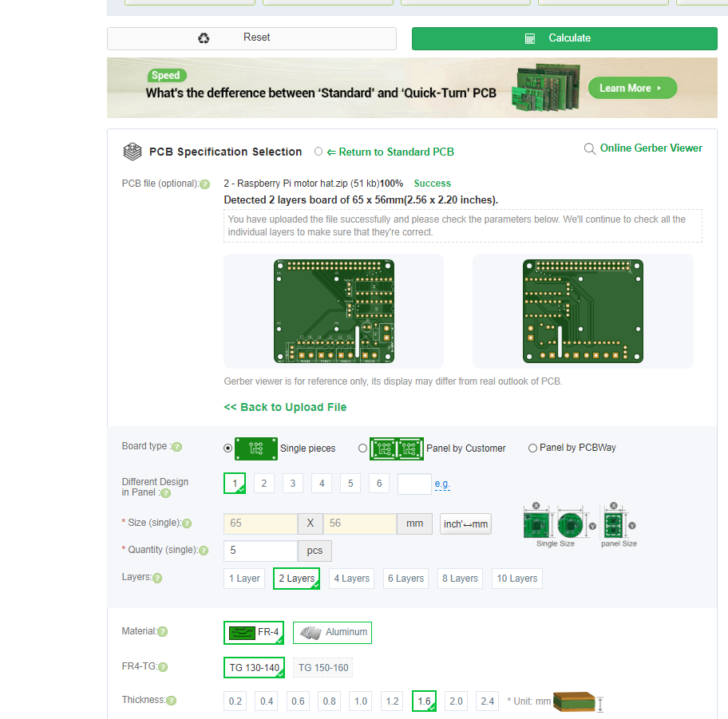Click the Quantity input field
This screenshot has width=728, height=719.
point(259,551)
